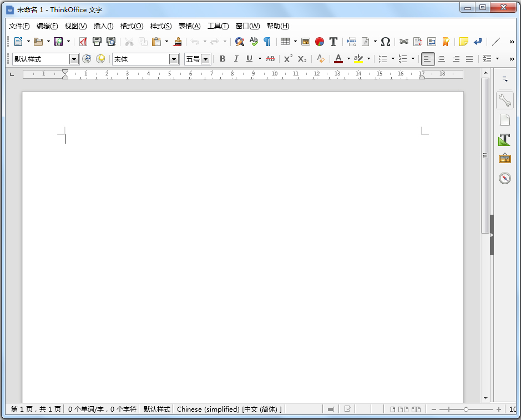The width and height of the screenshot is (521, 420).
Task: Insert an image
Action: [306, 42]
